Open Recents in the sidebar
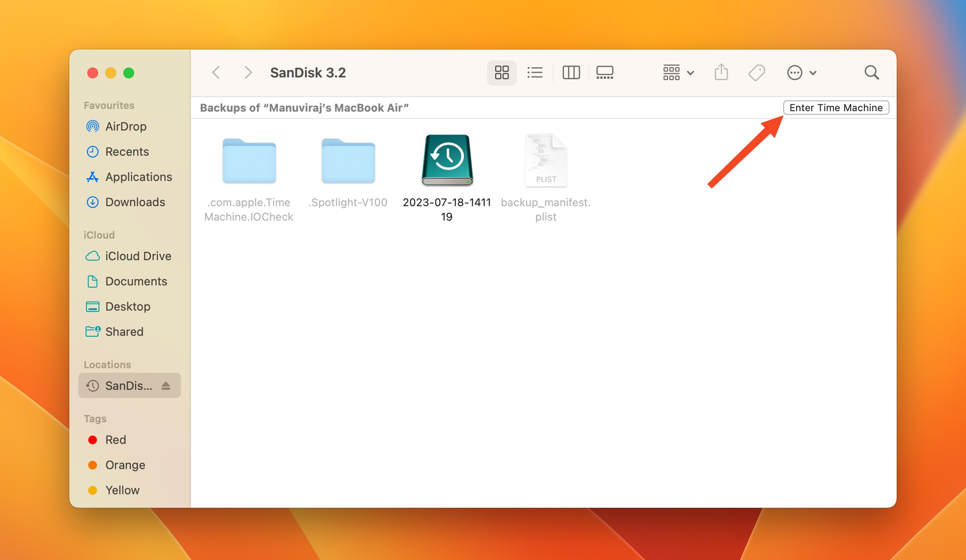The height and width of the screenshot is (560, 966). 130,152
